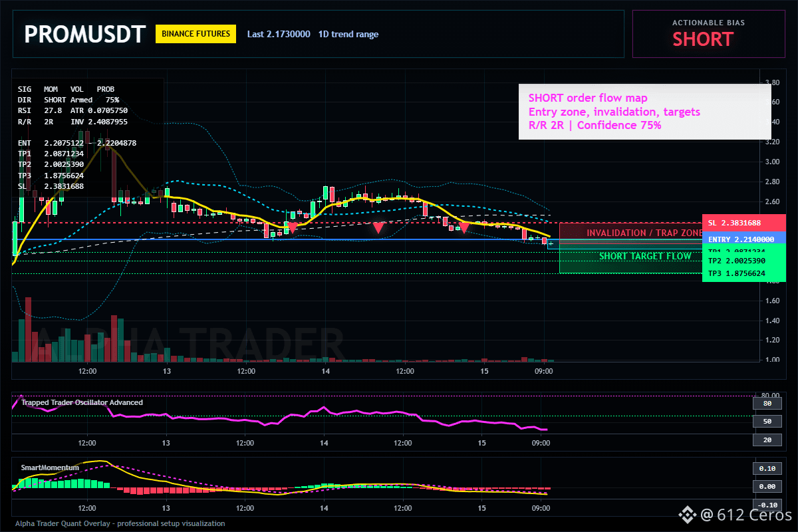This screenshot has width=798, height=532.
Task: Click the 1.40 price axis label
Action: pyautogui.click(x=772, y=321)
